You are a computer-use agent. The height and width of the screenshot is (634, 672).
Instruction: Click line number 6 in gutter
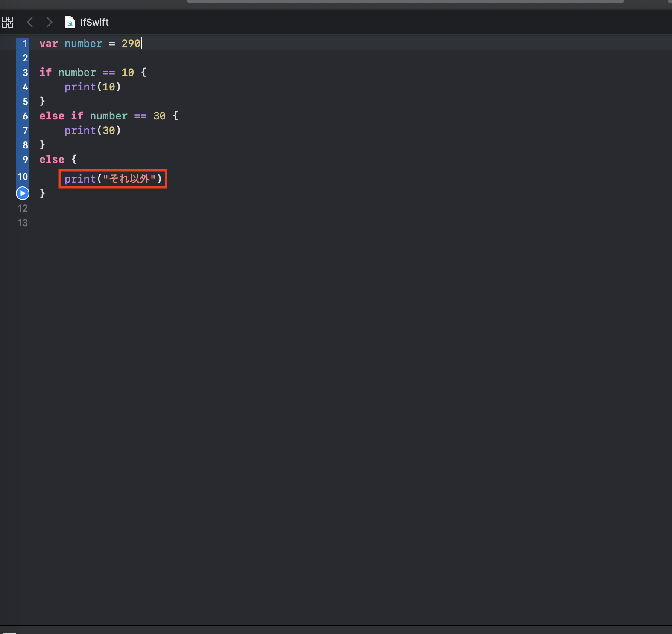pyautogui.click(x=25, y=116)
